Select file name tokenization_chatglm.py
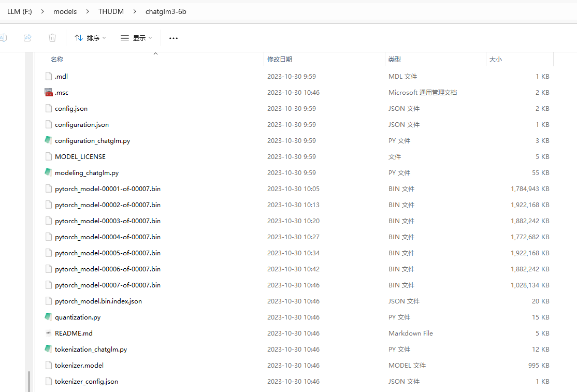Viewport: 577px width, 392px height. (x=91, y=350)
